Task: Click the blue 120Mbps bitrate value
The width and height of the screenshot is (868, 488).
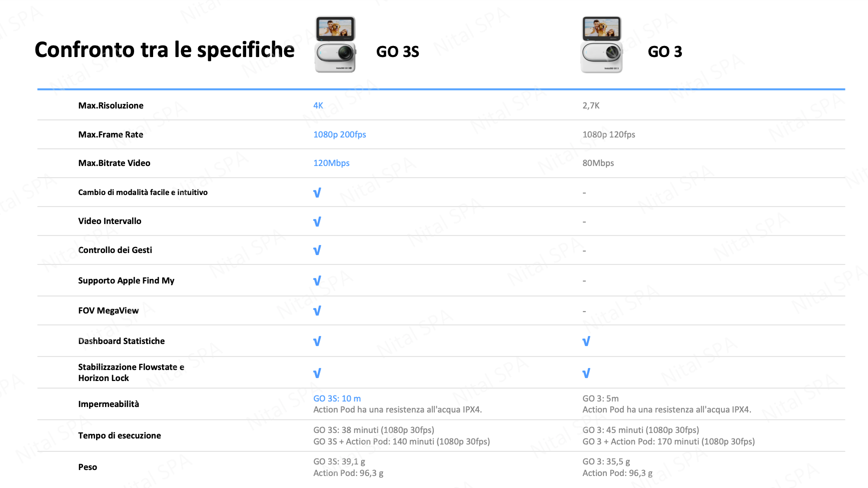Action: pyautogui.click(x=331, y=163)
